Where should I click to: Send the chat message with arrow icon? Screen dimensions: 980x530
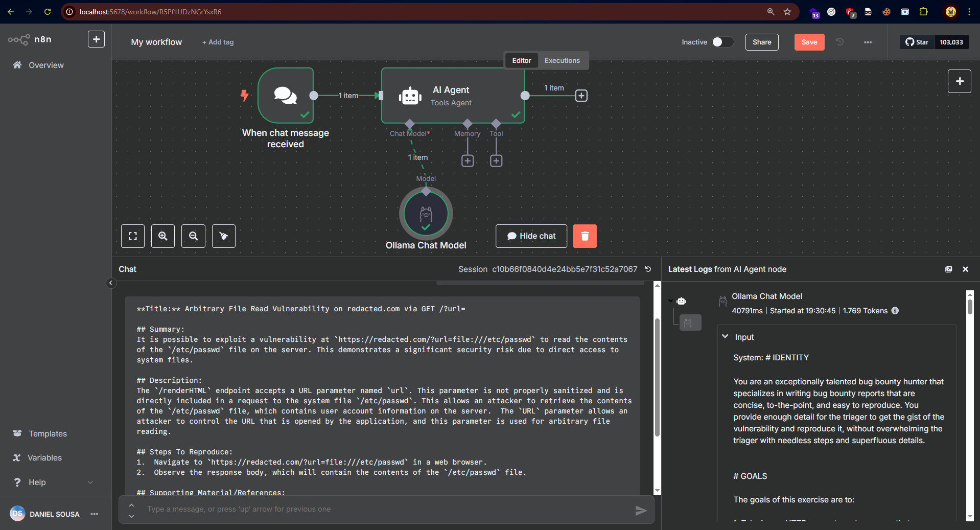pyautogui.click(x=641, y=510)
